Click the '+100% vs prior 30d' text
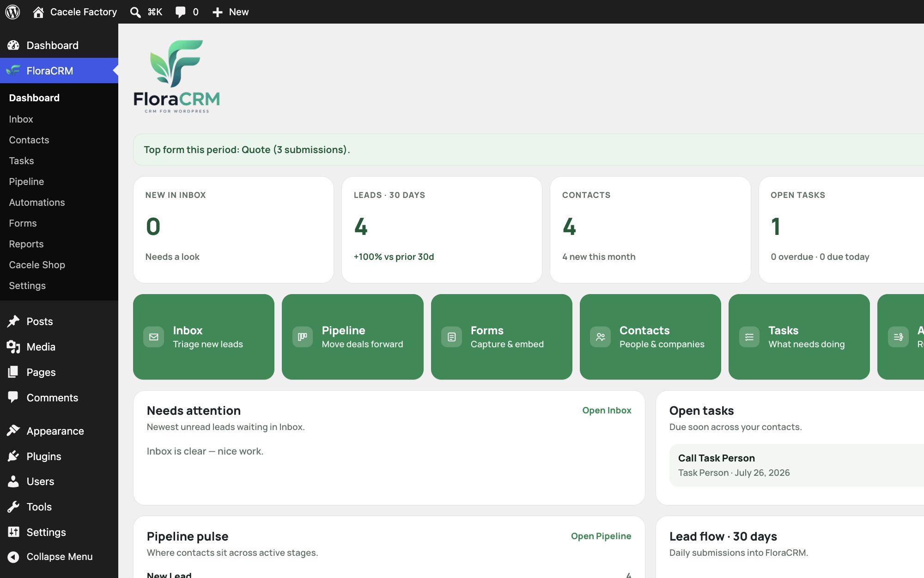 [x=394, y=257]
